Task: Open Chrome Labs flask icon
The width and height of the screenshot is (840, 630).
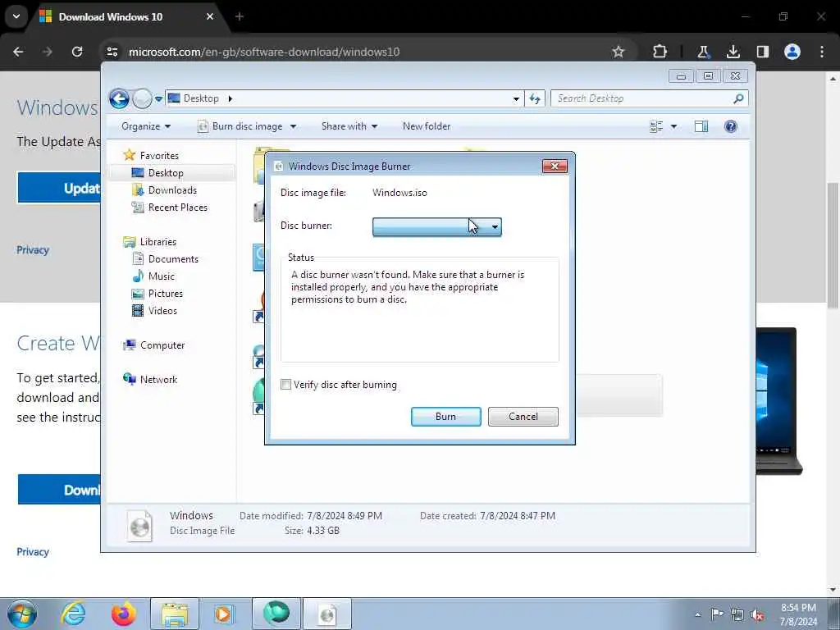Action: [x=703, y=52]
